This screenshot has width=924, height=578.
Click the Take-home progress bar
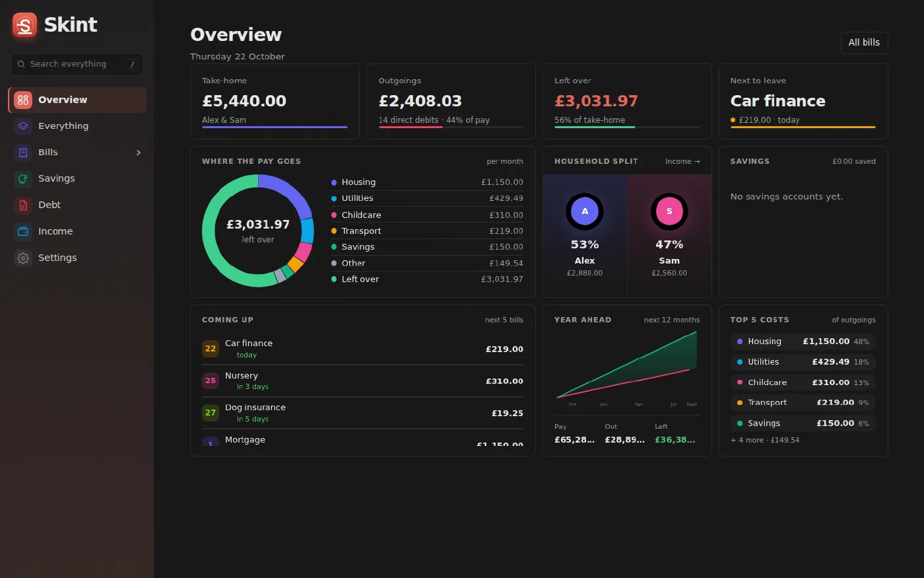pos(275,127)
